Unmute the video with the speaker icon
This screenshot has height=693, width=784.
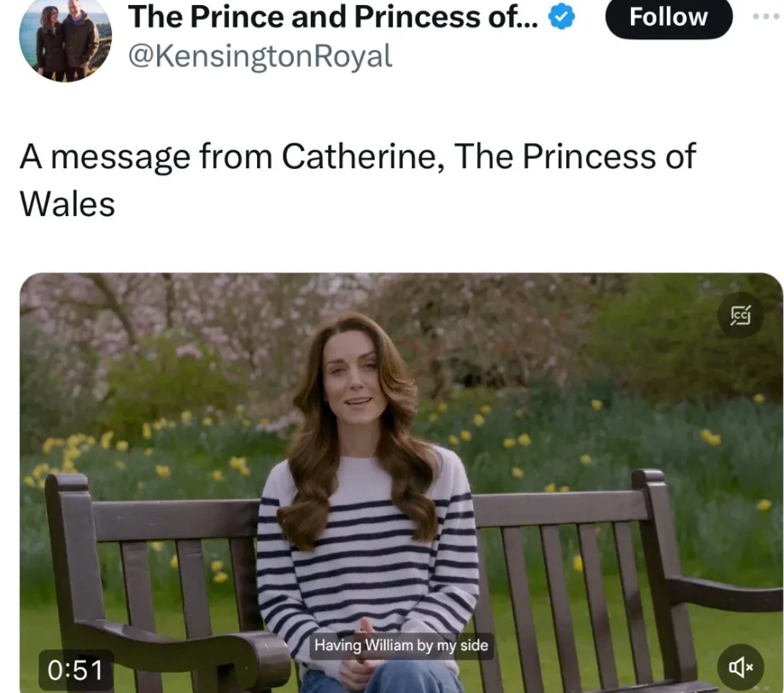[740, 667]
